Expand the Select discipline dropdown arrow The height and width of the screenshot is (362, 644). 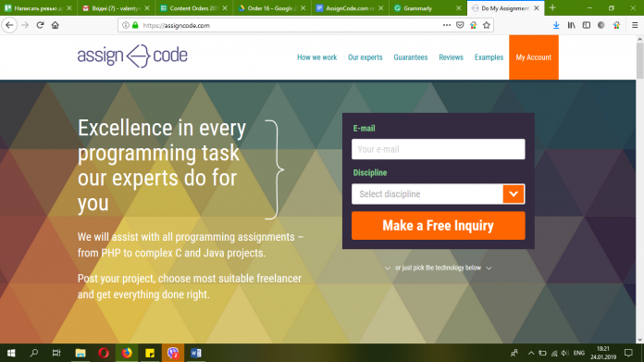(514, 193)
